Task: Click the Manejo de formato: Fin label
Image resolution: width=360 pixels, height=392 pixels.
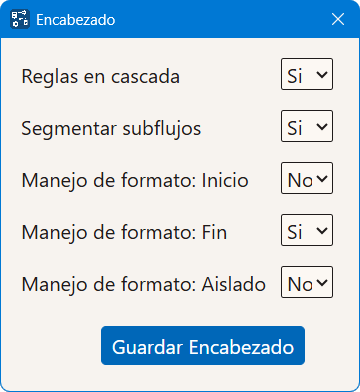Action: pyautogui.click(x=124, y=233)
